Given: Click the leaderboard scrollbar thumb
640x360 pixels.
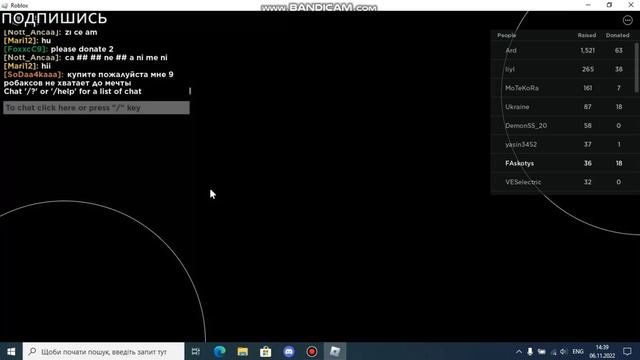Looking at the screenshot, I should coord(636,67).
